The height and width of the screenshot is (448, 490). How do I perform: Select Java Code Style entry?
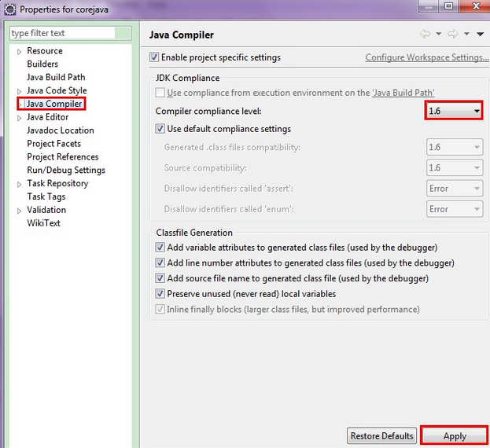(x=57, y=90)
